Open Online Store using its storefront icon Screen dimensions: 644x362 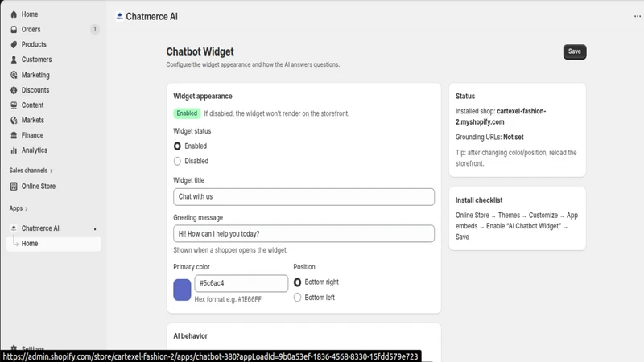[14, 187]
